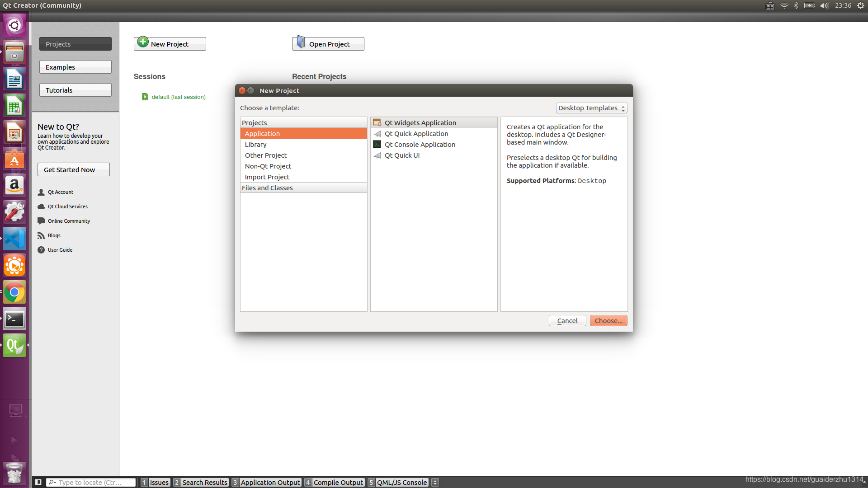Image resolution: width=868 pixels, height=488 pixels.
Task: Open the default (last session) link
Action: click(179, 97)
